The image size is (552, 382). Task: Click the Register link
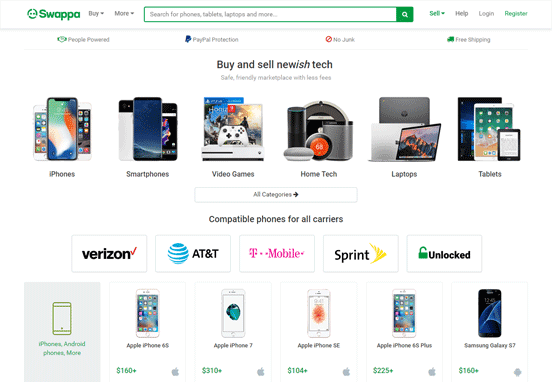point(516,13)
